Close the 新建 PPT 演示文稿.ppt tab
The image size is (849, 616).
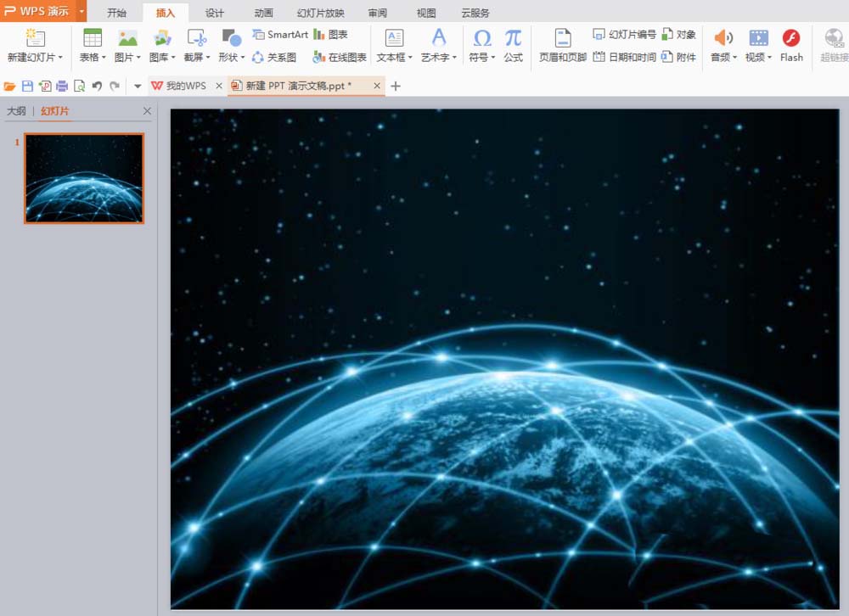pos(377,86)
